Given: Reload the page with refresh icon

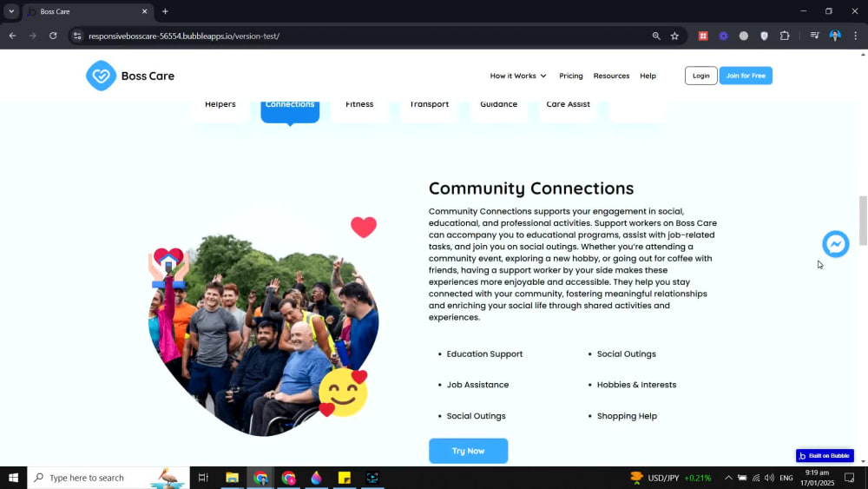Looking at the screenshot, I should 53,36.
